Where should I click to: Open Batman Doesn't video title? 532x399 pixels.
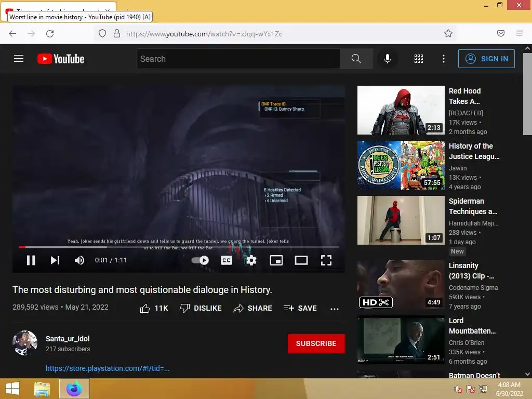pyautogui.click(x=474, y=375)
